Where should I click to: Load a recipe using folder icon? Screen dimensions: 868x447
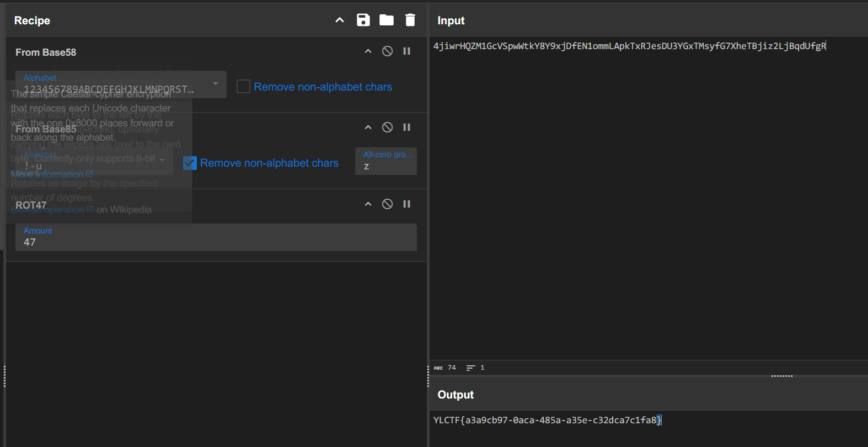click(387, 20)
